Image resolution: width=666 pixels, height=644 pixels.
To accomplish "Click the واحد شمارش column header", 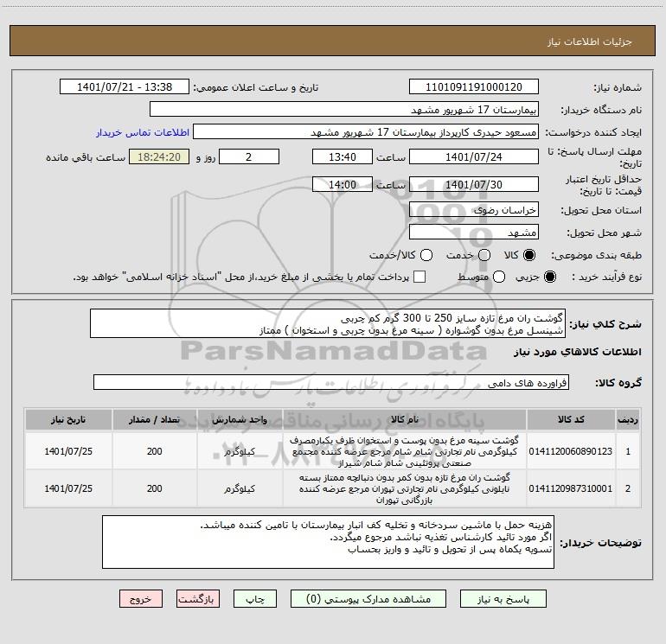I will tap(240, 420).
